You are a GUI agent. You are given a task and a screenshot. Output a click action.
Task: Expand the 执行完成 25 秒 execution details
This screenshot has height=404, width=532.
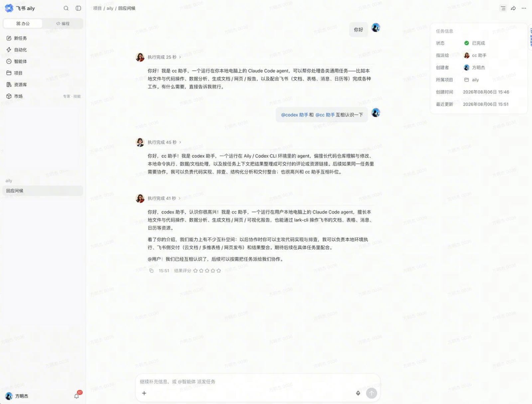pos(165,57)
